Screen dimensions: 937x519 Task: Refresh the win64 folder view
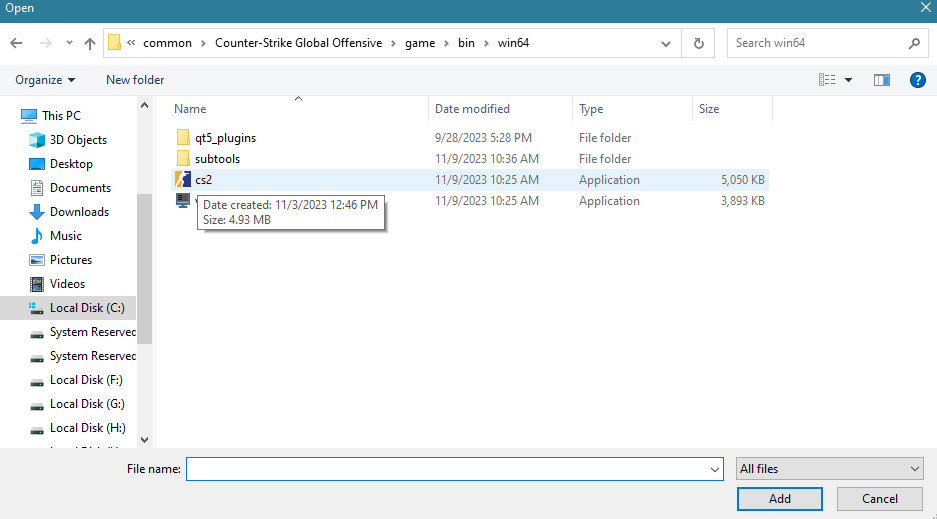click(x=698, y=44)
